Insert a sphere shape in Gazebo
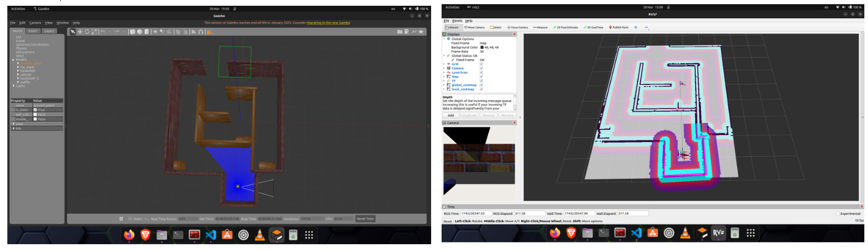The width and height of the screenshot is (868, 251). pos(139,32)
